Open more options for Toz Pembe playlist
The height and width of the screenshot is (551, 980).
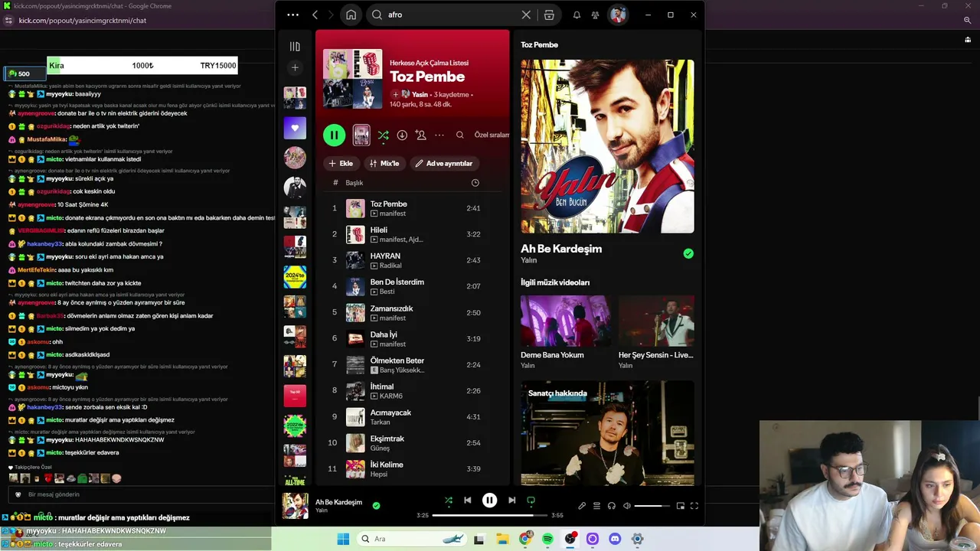pos(439,135)
